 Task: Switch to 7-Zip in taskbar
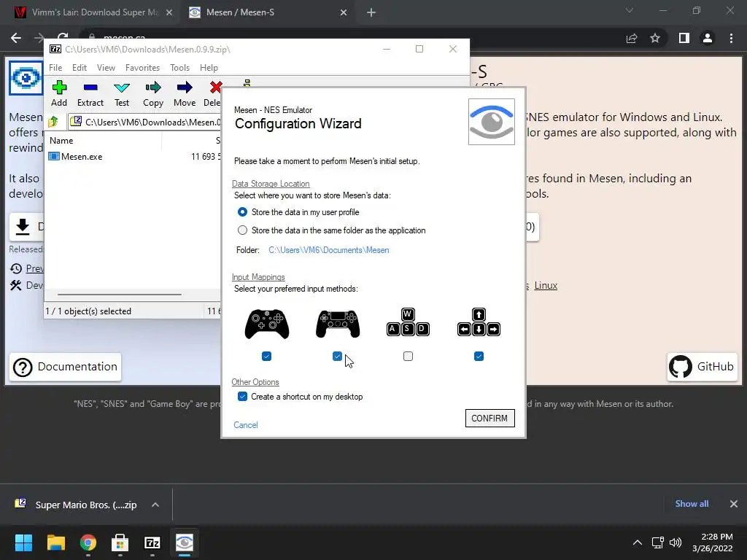(152, 542)
